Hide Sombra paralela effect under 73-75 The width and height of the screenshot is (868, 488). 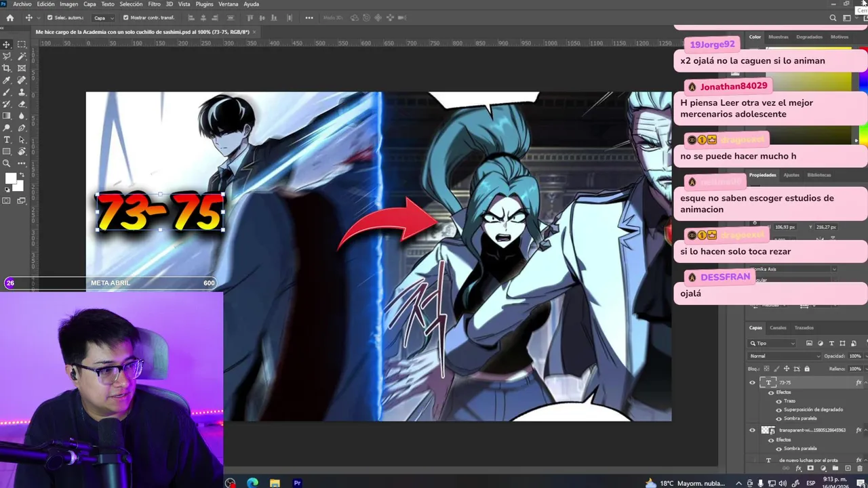(x=778, y=419)
